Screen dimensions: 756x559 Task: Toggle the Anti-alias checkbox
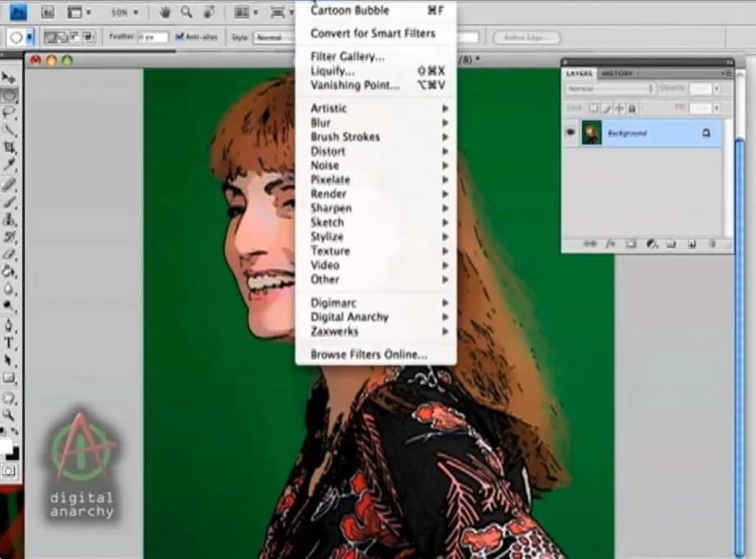180,37
